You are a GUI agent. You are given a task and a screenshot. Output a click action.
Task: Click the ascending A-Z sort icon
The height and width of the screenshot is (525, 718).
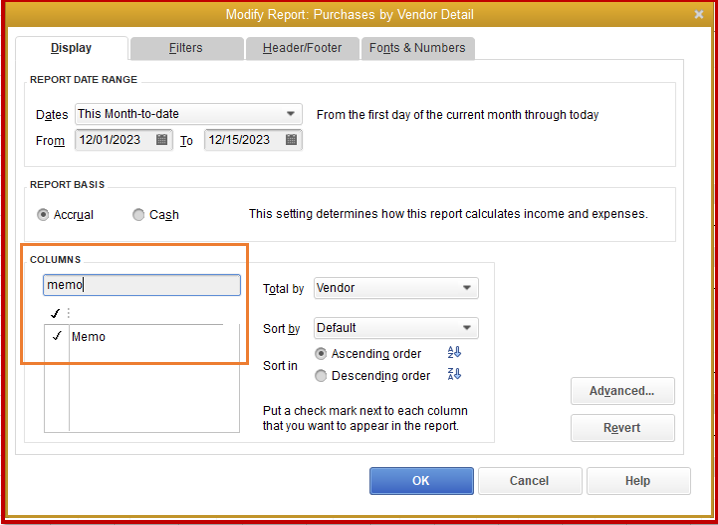[x=454, y=353]
